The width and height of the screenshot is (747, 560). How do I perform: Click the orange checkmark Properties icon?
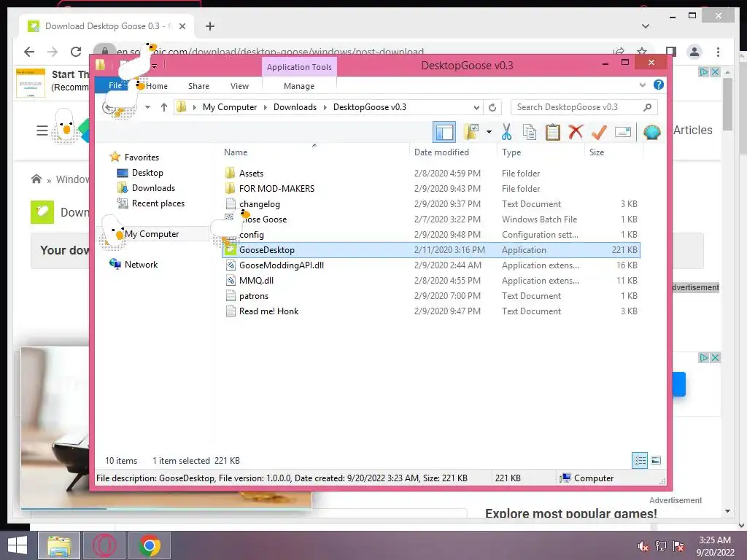[599, 132]
